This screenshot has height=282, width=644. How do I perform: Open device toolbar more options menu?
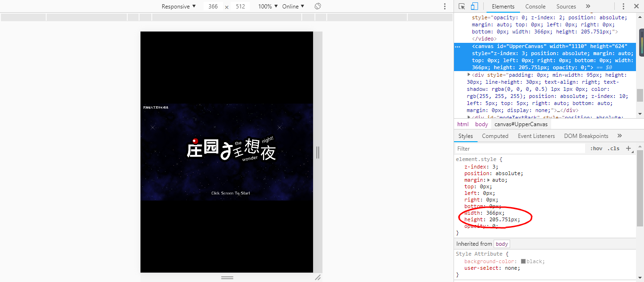coord(445,7)
